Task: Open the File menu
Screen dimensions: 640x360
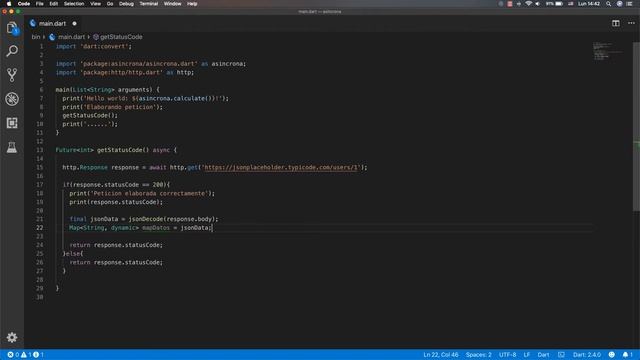Action: click(x=40, y=4)
